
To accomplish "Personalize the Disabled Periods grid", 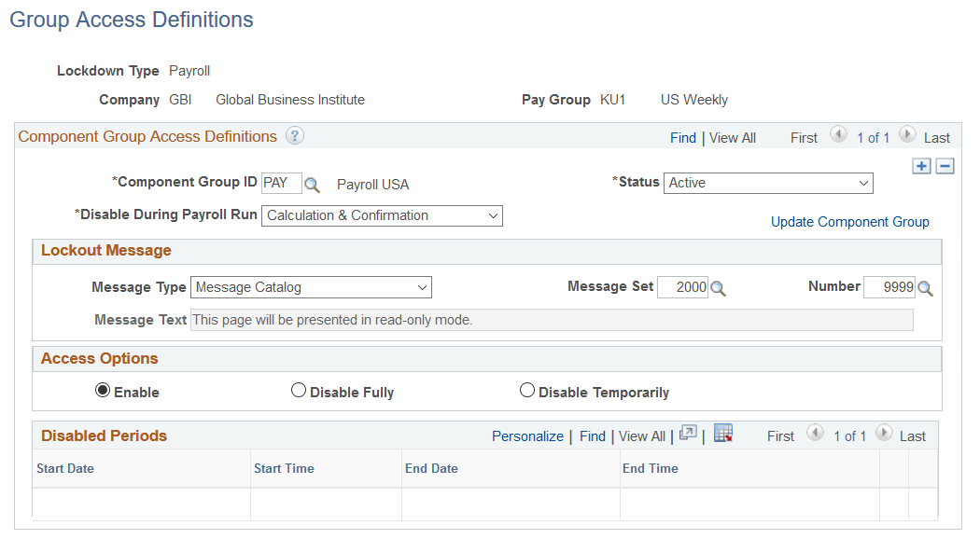I will tap(527, 435).
